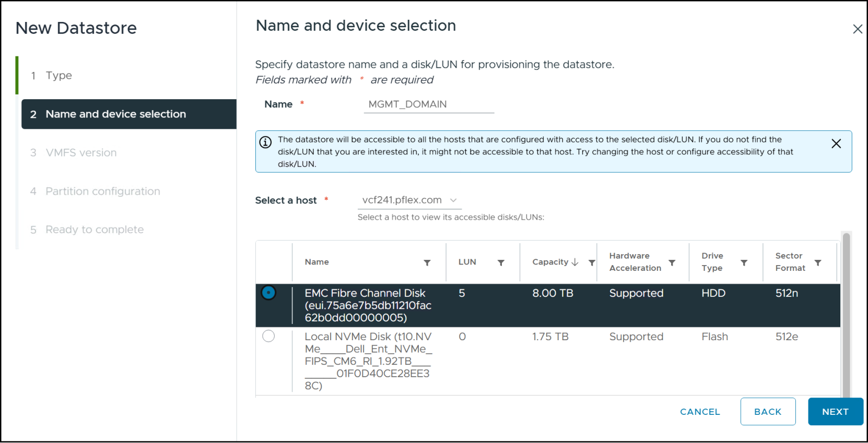
Task: Open the host dropdown vcf241.pflex.com
Action: click(x=409, y=200)
